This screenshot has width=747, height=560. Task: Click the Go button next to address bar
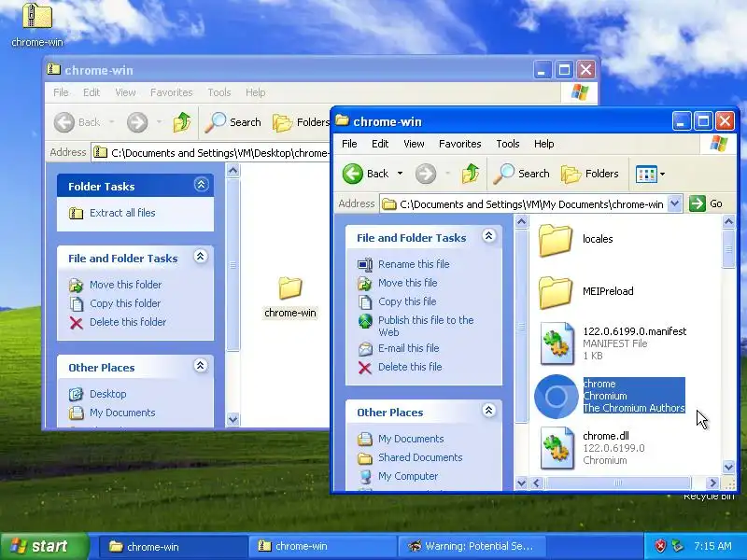[x=706, y=204]
